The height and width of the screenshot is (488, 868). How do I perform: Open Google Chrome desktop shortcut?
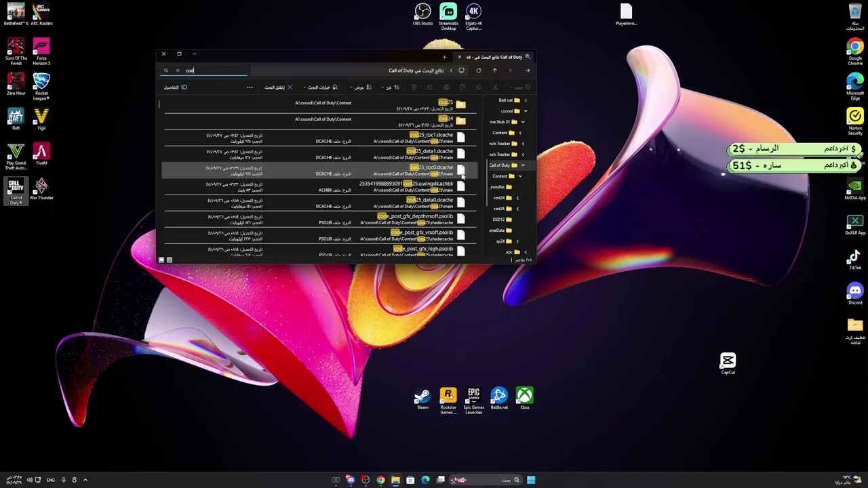pyautogui.click(x=854, y=52)
